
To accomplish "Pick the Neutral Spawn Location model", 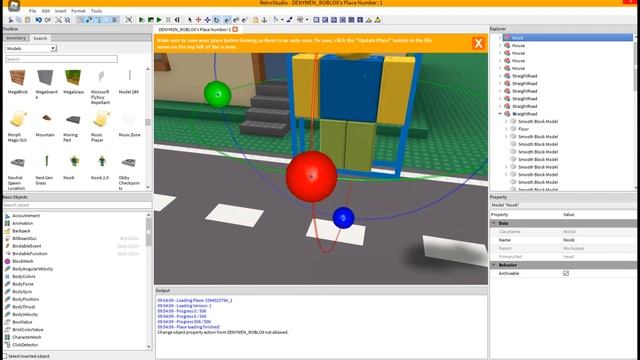I will [18, 162].
